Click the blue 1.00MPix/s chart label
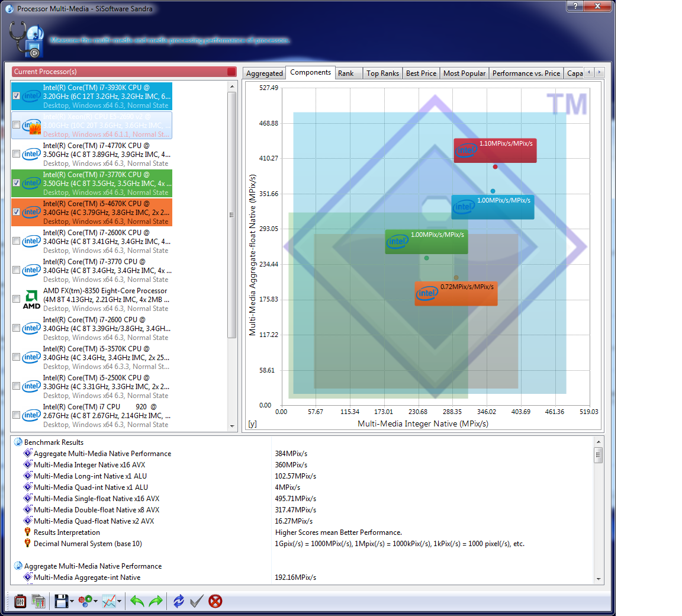The image size is (682, 616). tap(493, 207)
